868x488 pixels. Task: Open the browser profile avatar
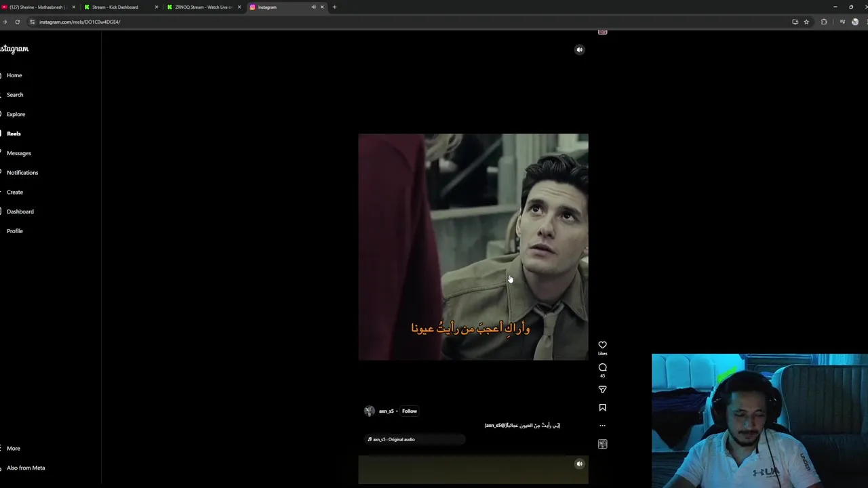click(855, 22)
